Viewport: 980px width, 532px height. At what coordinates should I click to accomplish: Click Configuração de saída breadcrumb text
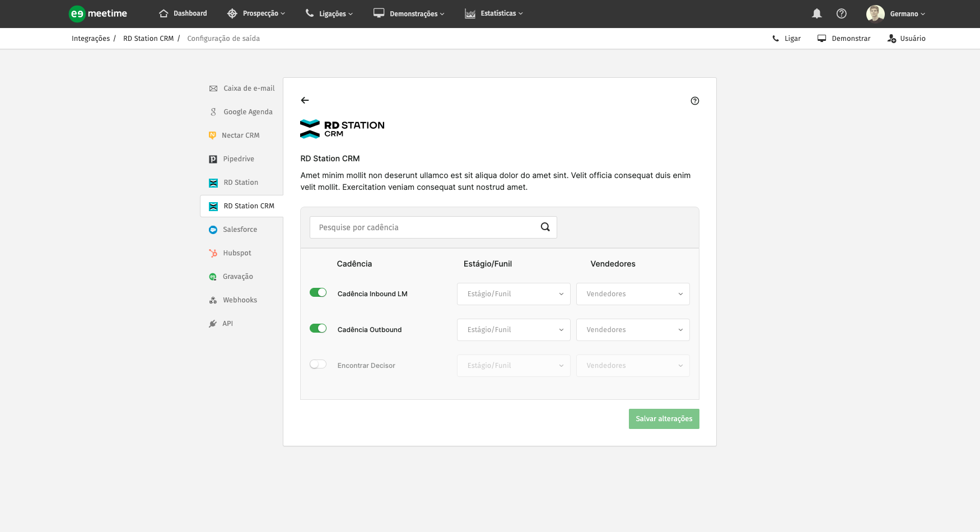tap(223, 39)
